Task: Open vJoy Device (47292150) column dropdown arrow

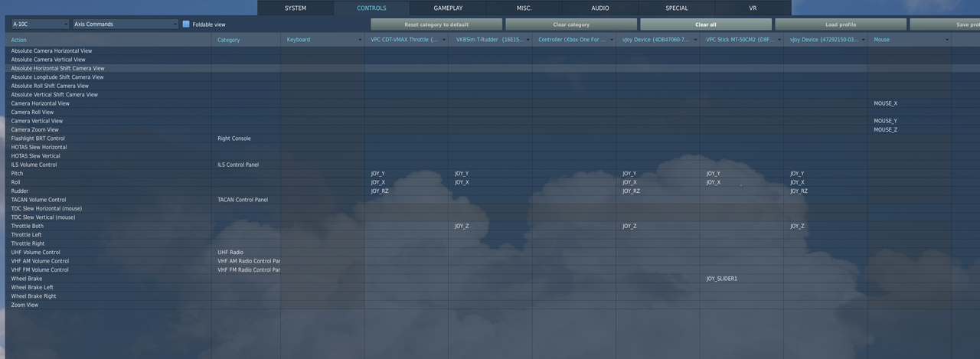Action: click(x=864, y=40)
